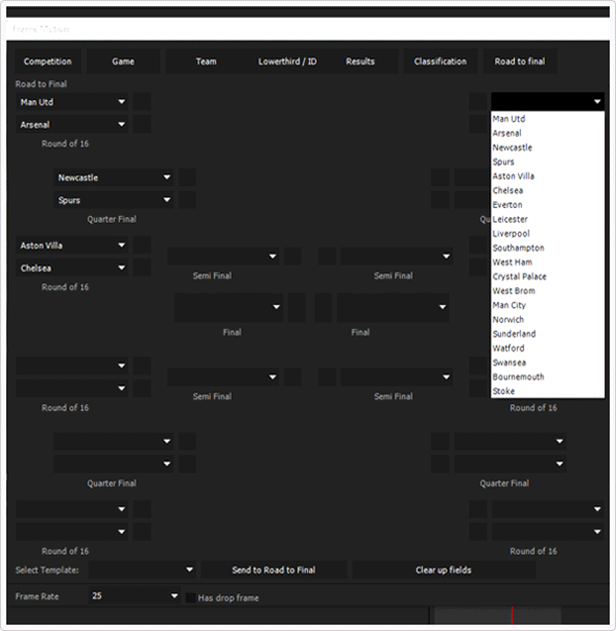
Task: Enable the Has drop frame checkbox
Action: click(x=190, y=598)
